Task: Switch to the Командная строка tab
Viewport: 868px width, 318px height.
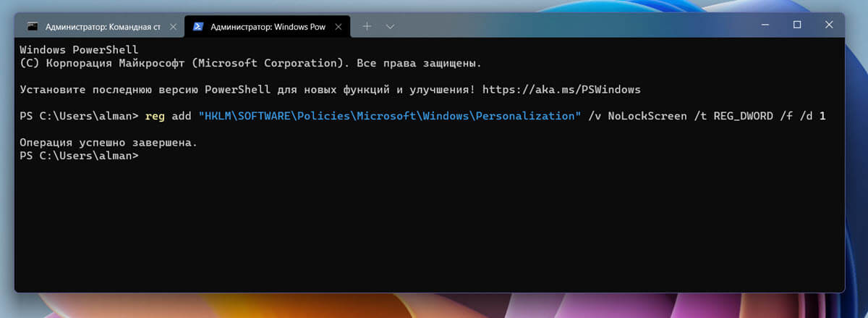Action: (x=101, y=26)
